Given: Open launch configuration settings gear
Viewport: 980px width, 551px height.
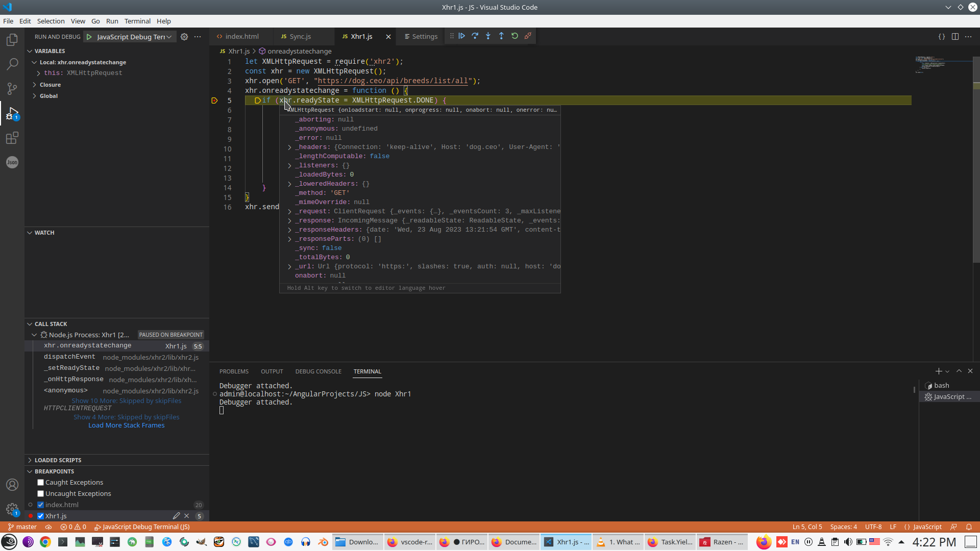Looking at the screenshot, I should pos(184,36).
